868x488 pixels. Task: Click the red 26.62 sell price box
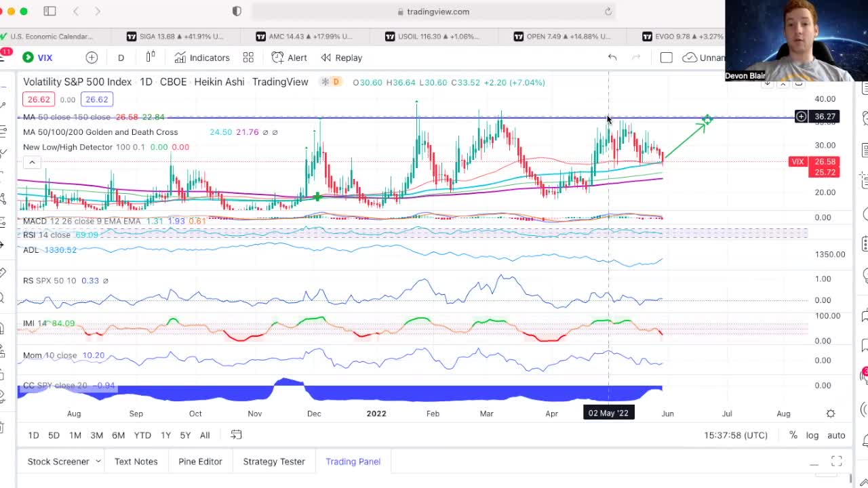(x=38, y=99)
